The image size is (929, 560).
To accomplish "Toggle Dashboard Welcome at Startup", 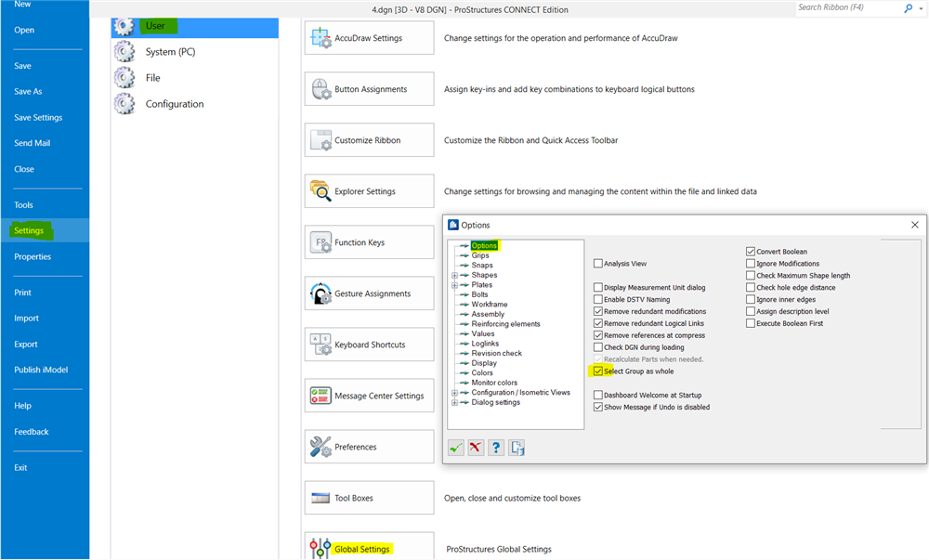I will click(x=597, y=395).
